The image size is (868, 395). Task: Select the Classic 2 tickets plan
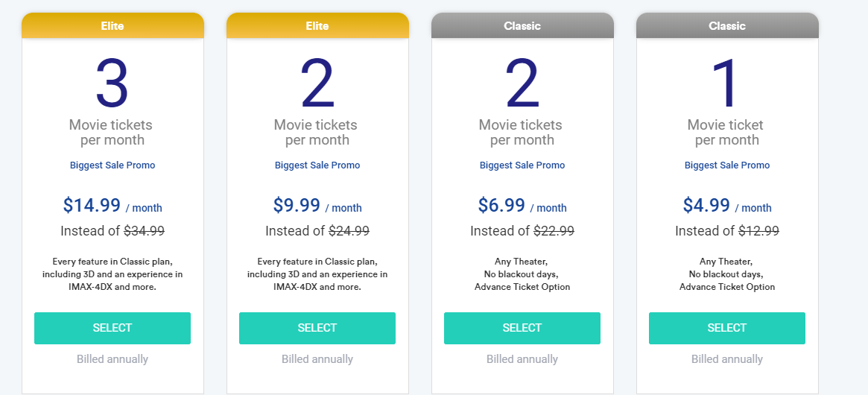(522, 328)
